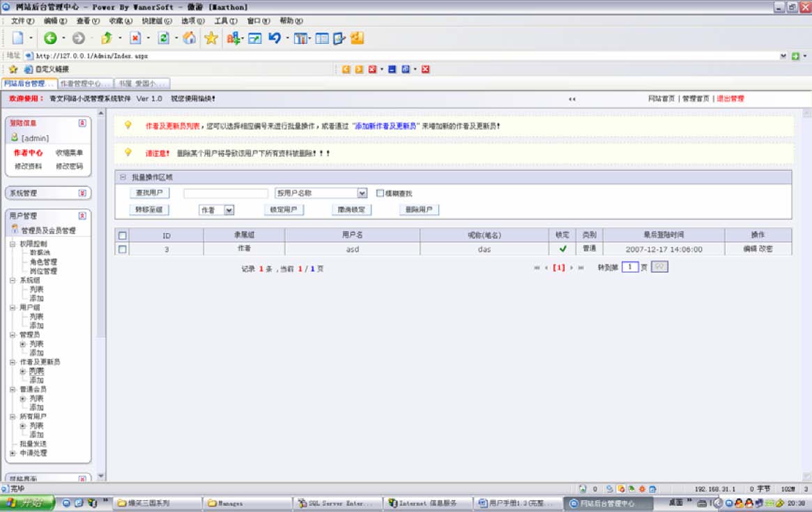Click the 用户管理 panel toggle icon
Viewport: 812px width, 512px height.
click(82, 216)
